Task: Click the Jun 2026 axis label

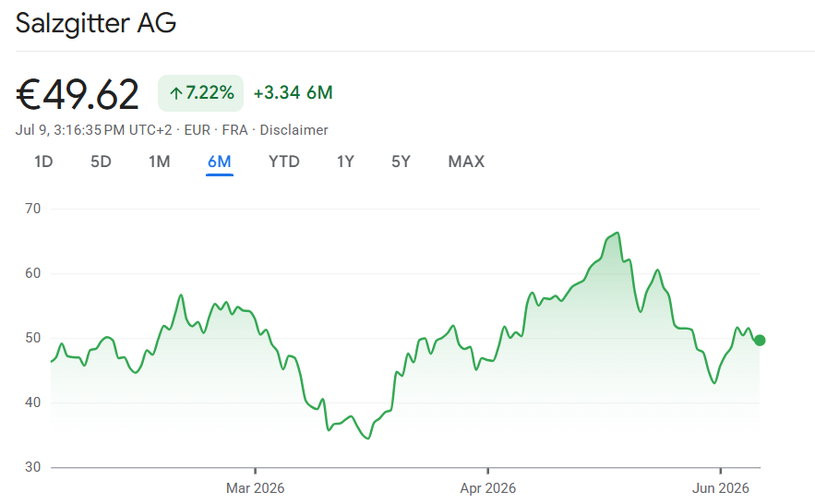Action: pyautogui.click(x=721, y=488)
